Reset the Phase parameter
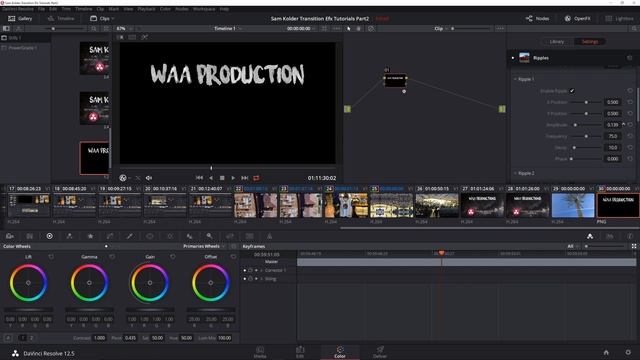Image resolution: width=640 pixels, height=360 pixels. [x=630, y=159]
